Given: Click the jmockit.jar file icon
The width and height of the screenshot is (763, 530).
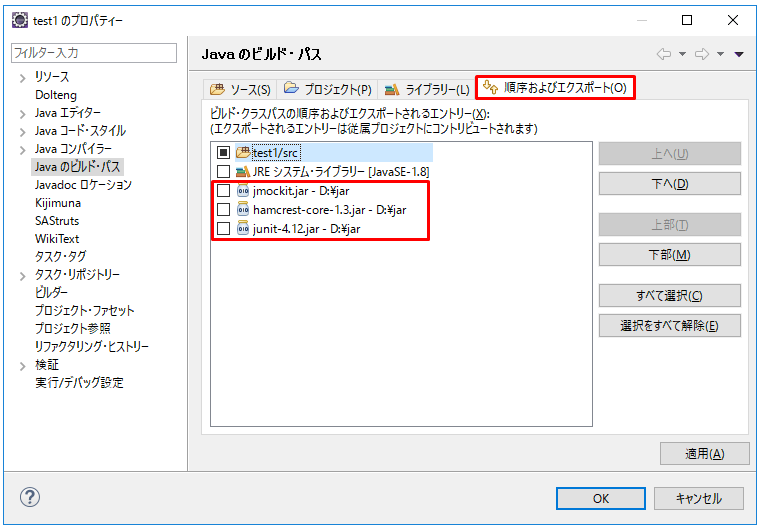Looking at the screenshot, I should pyautogui.click(x=243, y=191).
